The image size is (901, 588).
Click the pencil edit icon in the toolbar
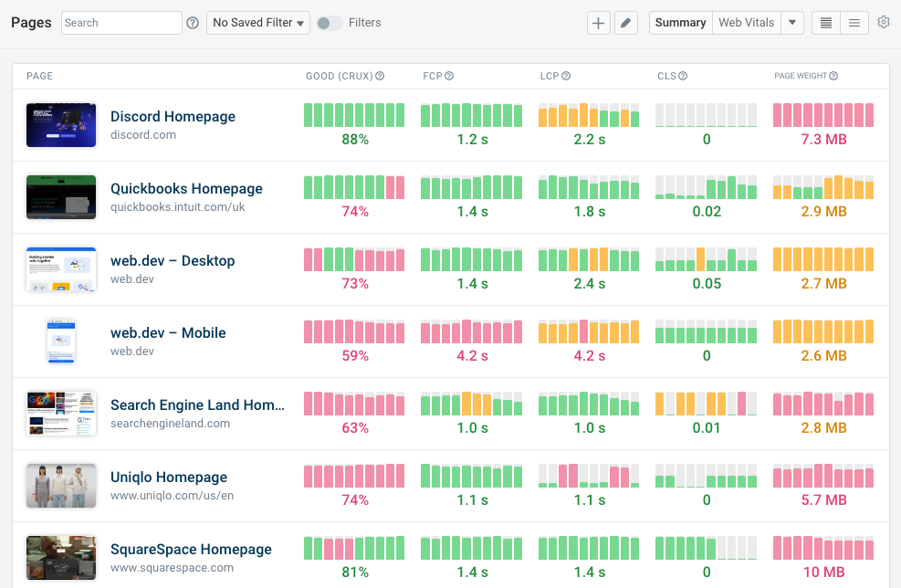click(626, 22)
